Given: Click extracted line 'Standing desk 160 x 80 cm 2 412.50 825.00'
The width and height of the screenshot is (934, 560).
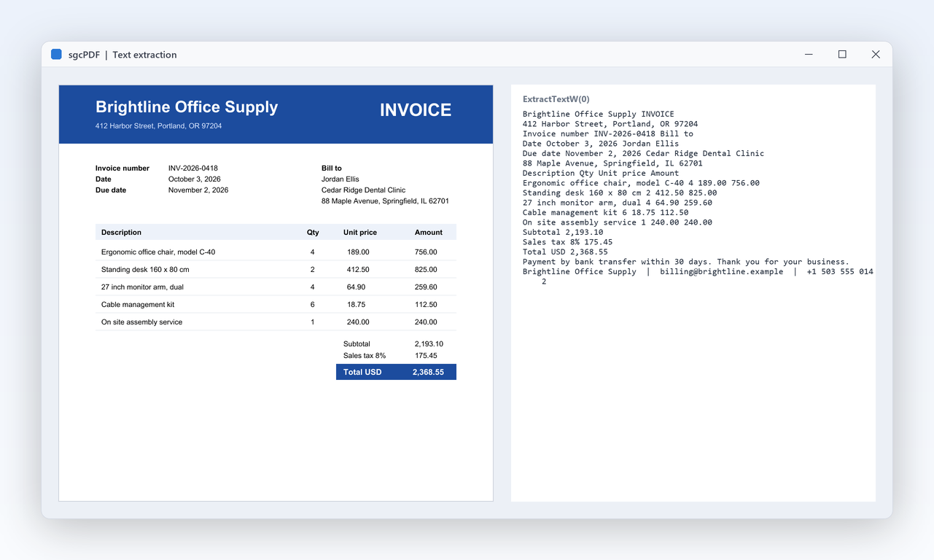Looking at the screenshot, I should click(x=620, y=193).
